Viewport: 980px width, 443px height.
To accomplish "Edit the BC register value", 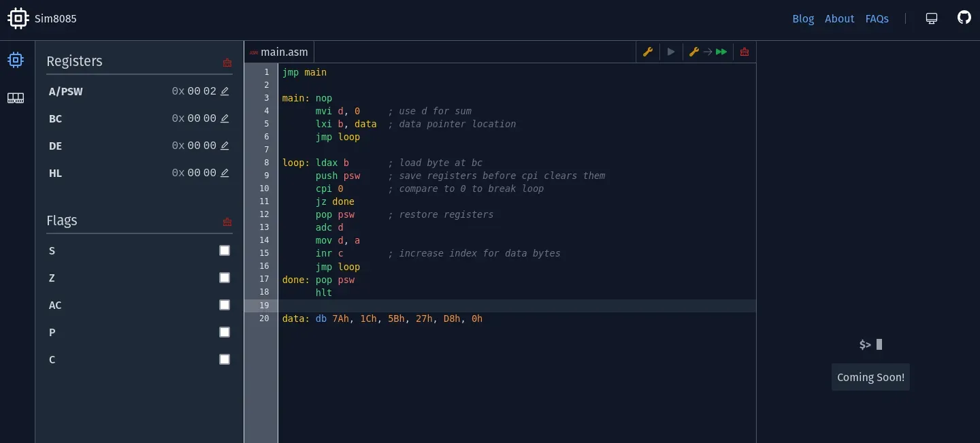I will click(225, 118).
